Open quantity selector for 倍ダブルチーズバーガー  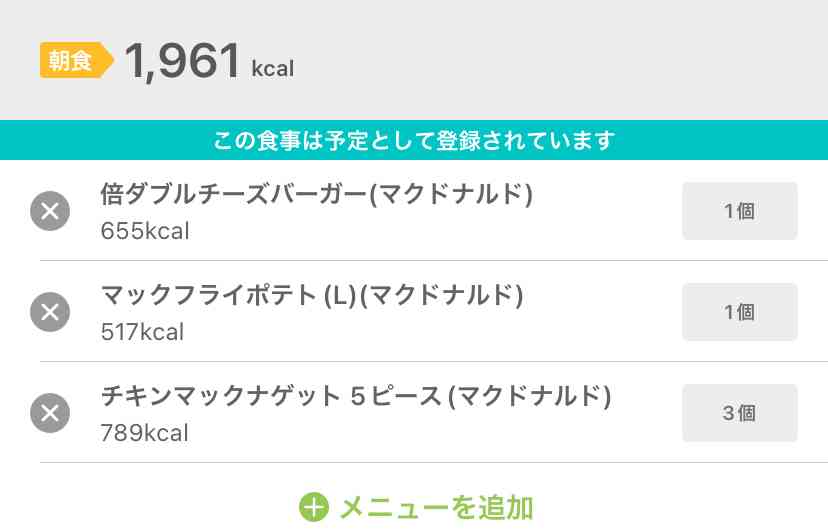(x=739, y=211)
